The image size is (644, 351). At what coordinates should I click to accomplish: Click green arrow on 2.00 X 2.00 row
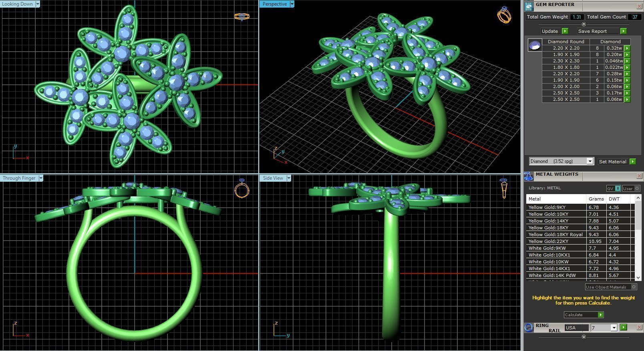tap(627, 86)
